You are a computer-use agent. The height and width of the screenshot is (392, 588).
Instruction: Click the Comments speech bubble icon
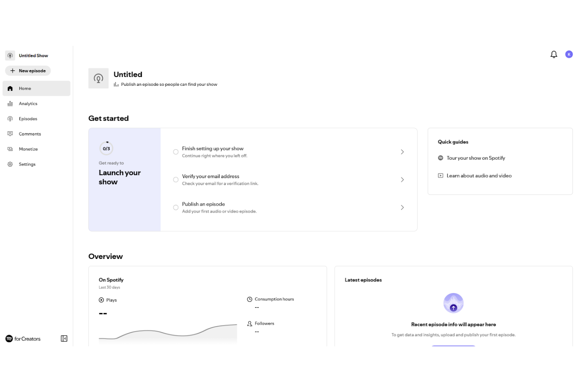(x=10, y=134)
